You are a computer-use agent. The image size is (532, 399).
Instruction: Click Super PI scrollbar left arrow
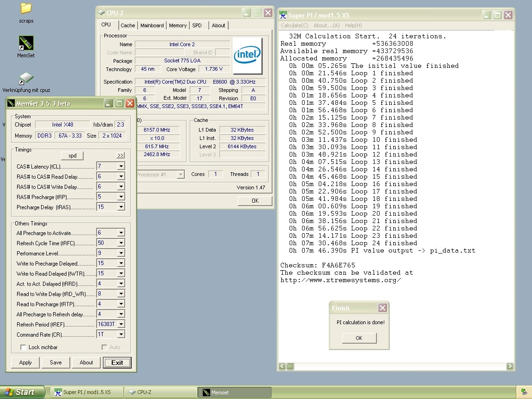click(282, 366)
